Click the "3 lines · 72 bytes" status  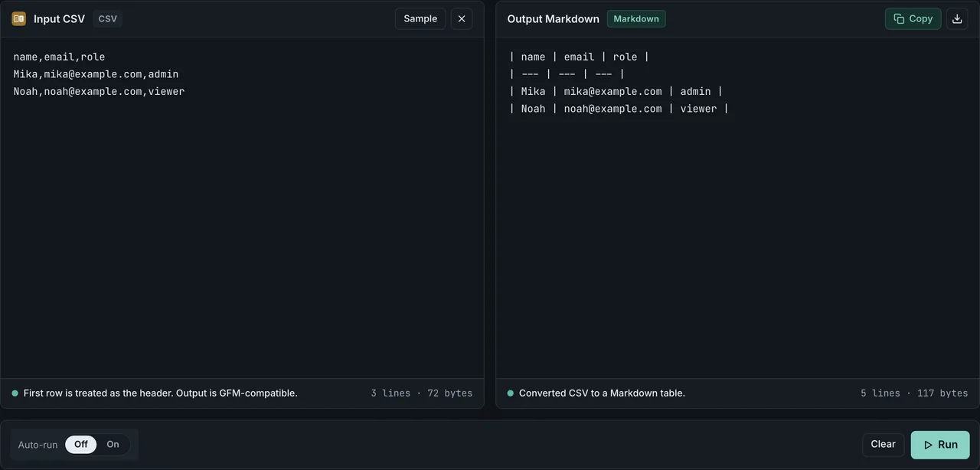click(422, 393)
